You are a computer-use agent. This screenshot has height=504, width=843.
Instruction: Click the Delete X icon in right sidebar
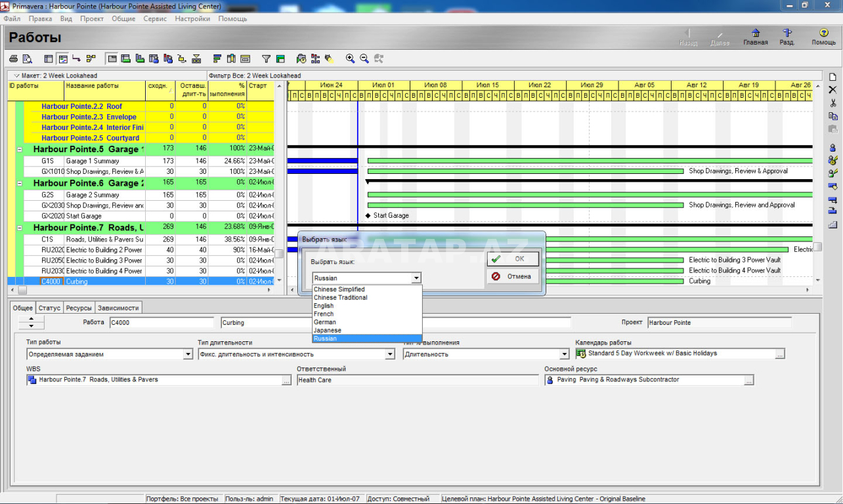(x=832, y=90)
